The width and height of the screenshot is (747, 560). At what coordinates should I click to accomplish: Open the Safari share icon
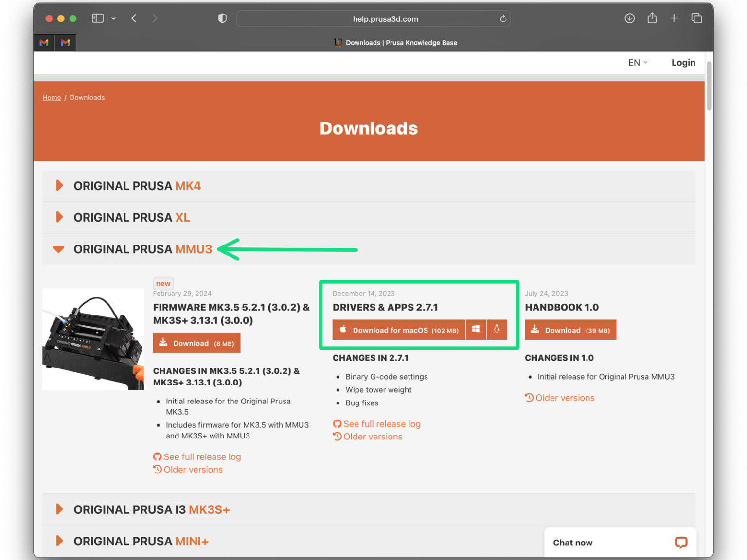tap(652, 18)
